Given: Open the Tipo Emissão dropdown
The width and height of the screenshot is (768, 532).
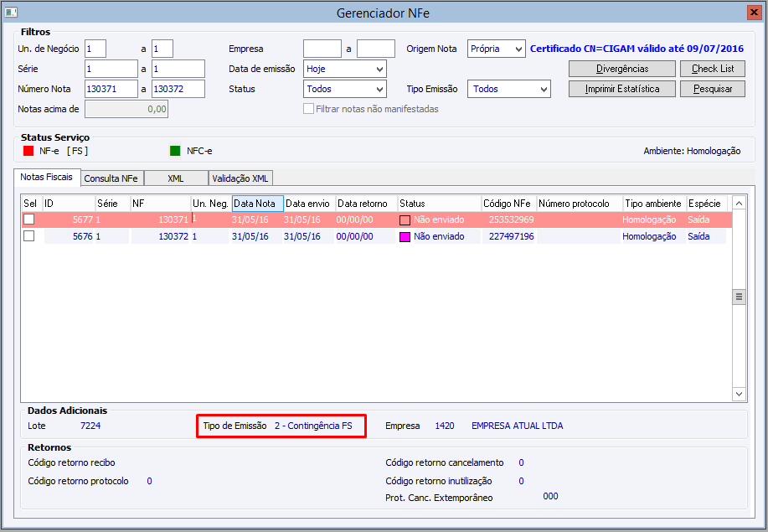Looking at the screenshot, I should click(509, 89).
